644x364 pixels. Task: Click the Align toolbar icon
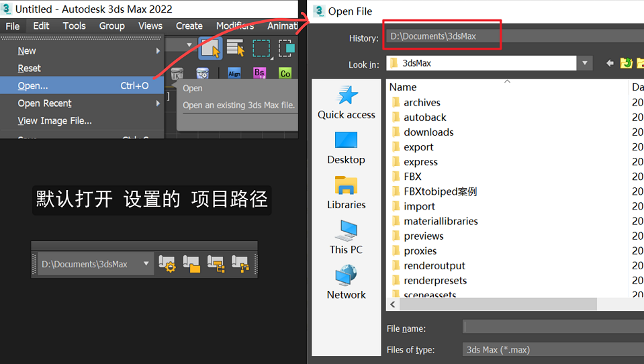(x=234, y=73)
